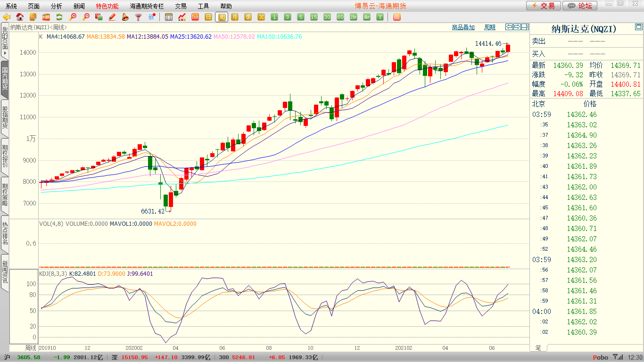644x362 pixels.
Task: Open the layout grid icon at toolbar end
Action: tap(396, 17)
